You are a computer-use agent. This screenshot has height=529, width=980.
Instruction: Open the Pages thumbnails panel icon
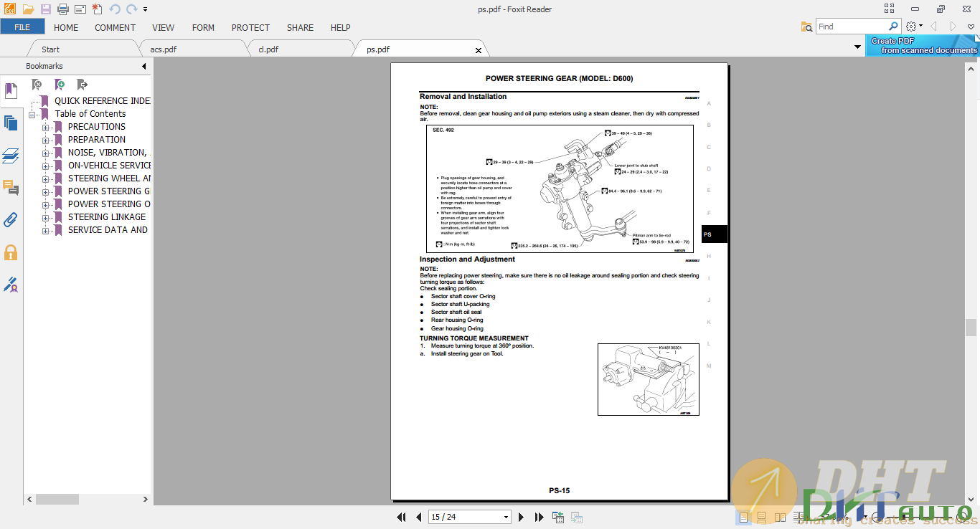tap(11, 123)
